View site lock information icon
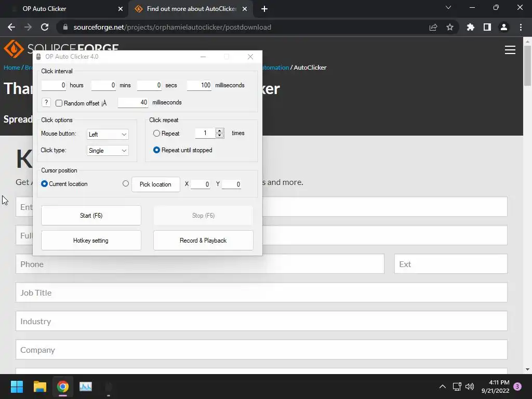 (65, 27)
